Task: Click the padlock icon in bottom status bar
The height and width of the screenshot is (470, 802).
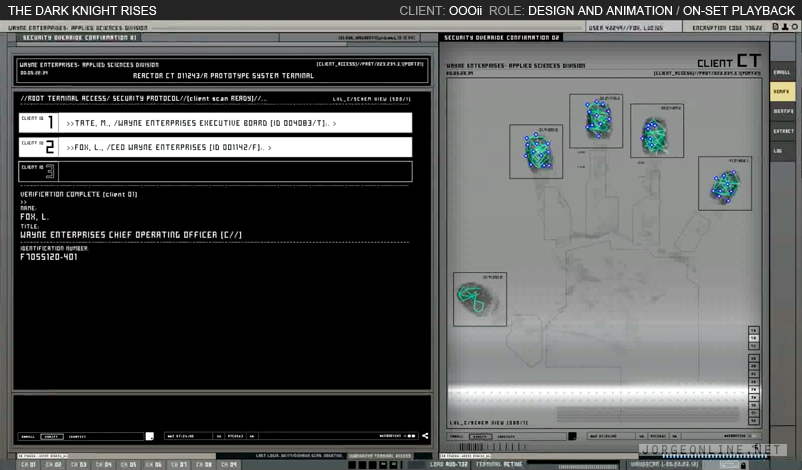Action: 744,465
